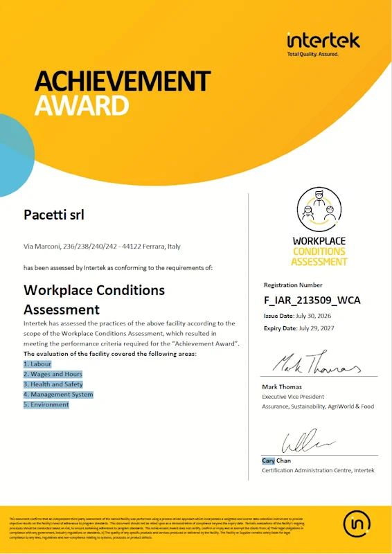392x554 pixels.
Task: Select the '2. Wages and Hours' item
Action: coord(53,374)
